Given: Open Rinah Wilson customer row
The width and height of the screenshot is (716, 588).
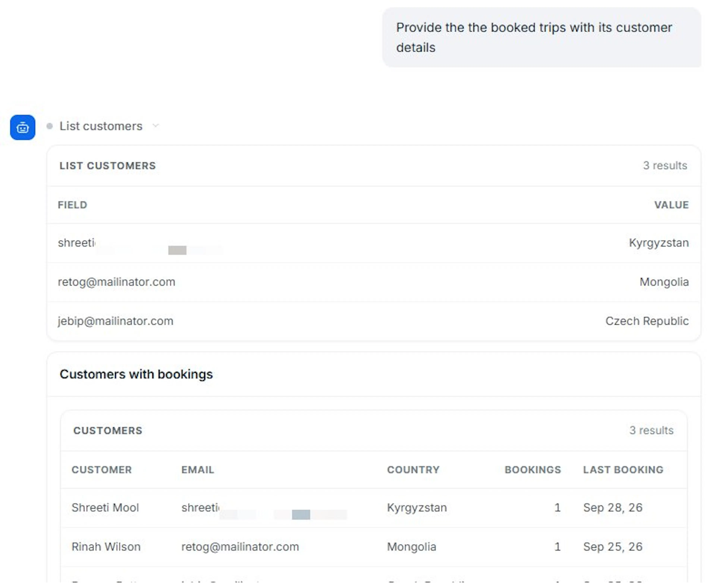Looking at the screenshot, I should pyautogui.click(x=374, y=547).
